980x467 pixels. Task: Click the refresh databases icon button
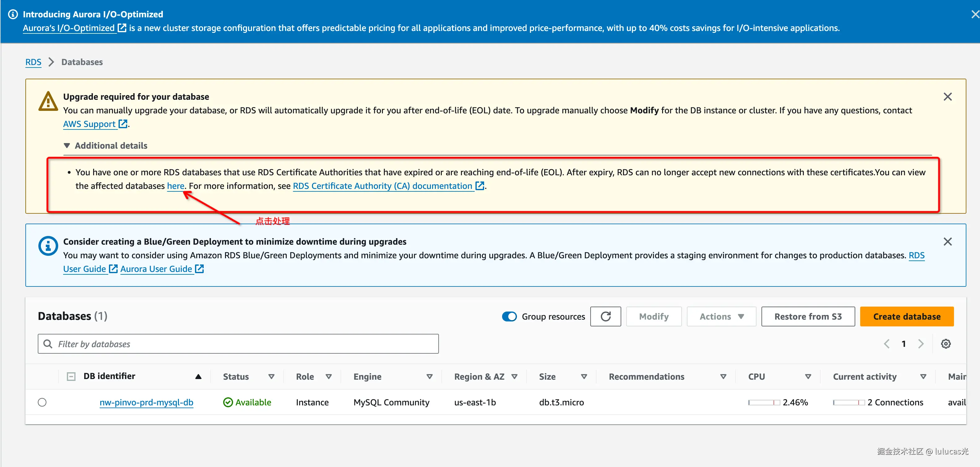click(605, 316)
